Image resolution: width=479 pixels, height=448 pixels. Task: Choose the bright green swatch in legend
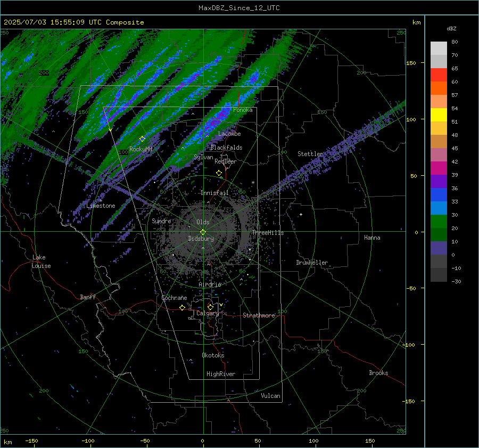point(439,222)
